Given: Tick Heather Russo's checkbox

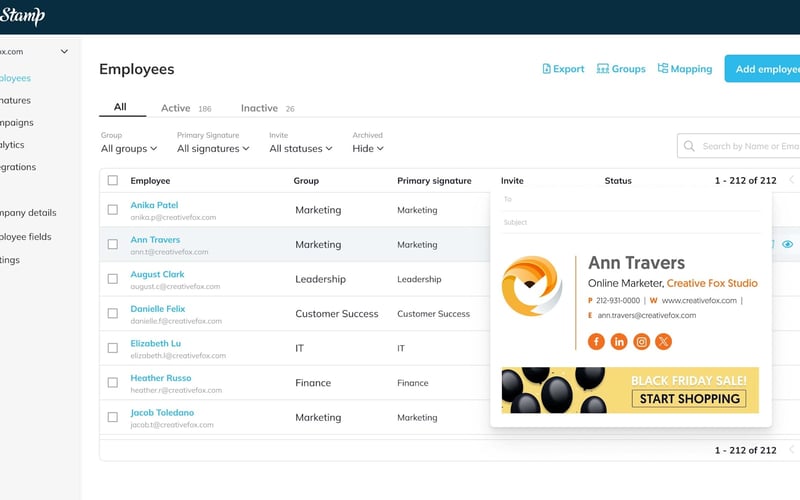Looking at the screenshot, I should 113,383.
